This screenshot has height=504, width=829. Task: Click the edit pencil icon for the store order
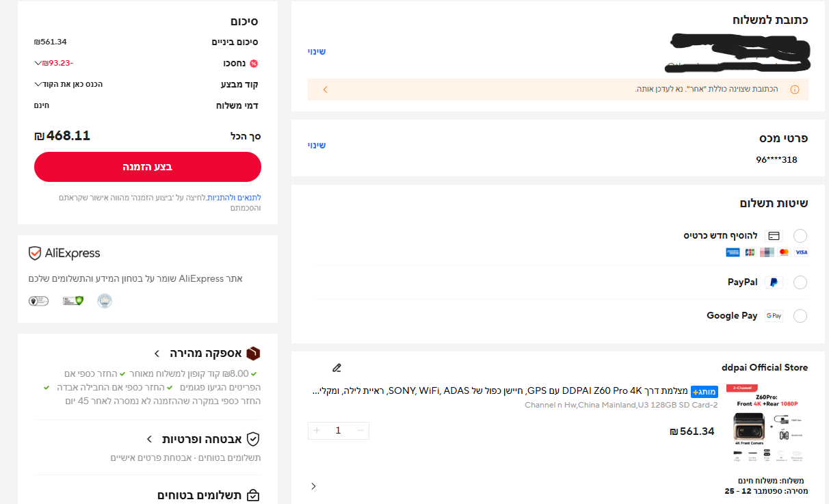pos(337,368)
